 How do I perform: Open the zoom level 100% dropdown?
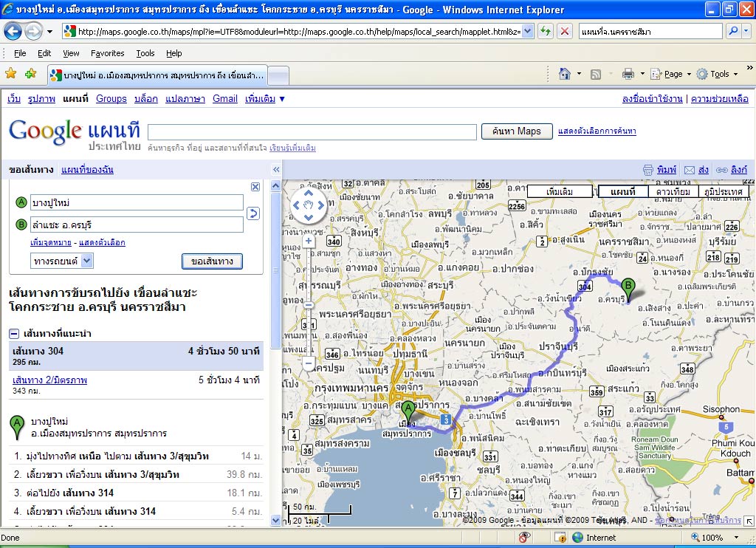point(736,538)
